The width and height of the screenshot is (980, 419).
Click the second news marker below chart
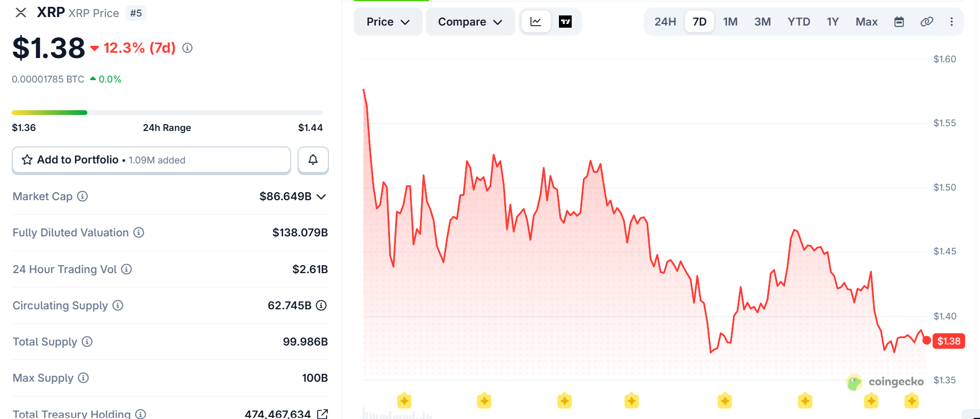(484, 400)
